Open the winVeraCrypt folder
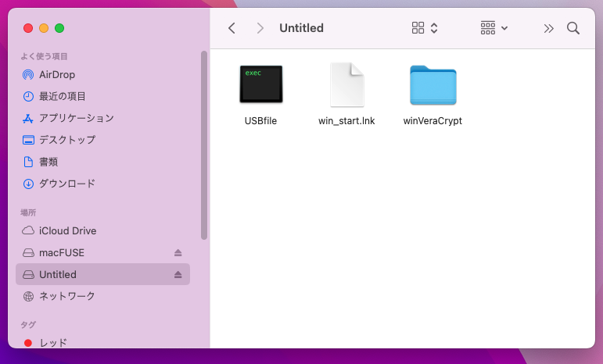 tap(433, 84)
